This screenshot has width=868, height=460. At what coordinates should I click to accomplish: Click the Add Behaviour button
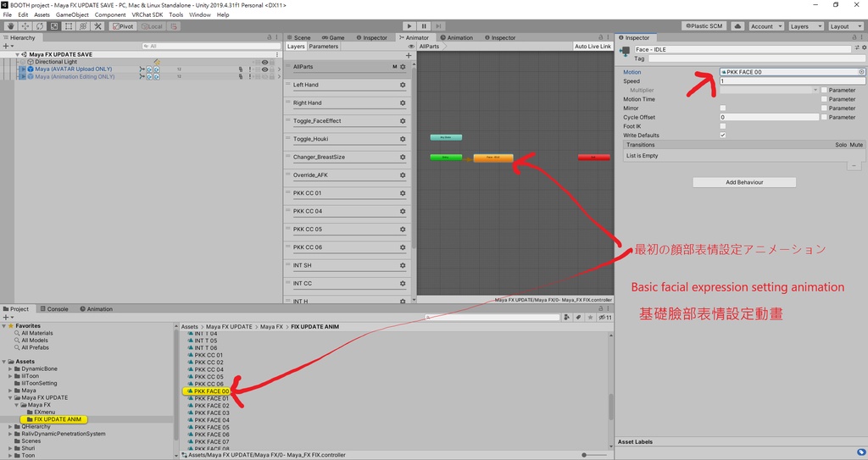tap(744, 182)
